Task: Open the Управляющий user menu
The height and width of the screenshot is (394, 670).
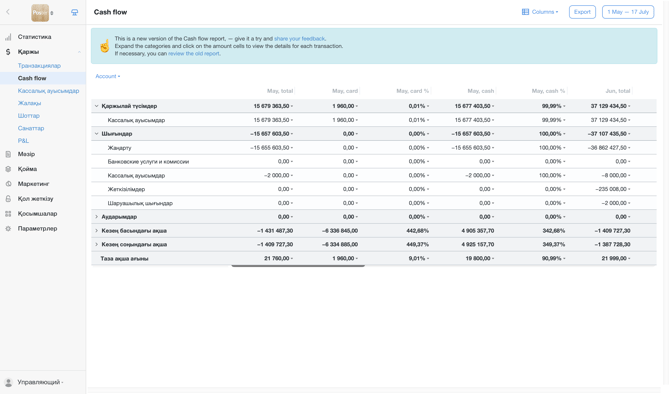Action: [x=40, y=382]
